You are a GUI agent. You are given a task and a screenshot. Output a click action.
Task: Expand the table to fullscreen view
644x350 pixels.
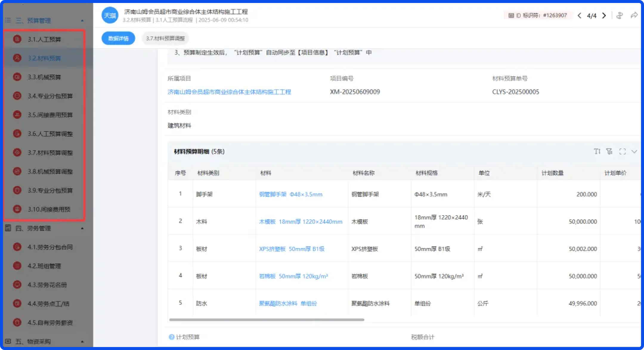click(x=622, y=151)
